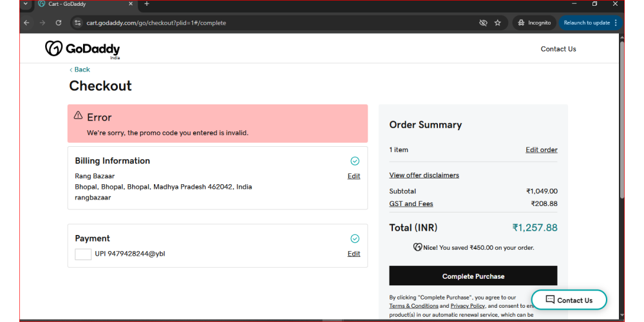Image resolution: width=644 pixels, height=322 pixels.
Task: Click the Billing Information green checkmark
Action: [x=354, y=161]
